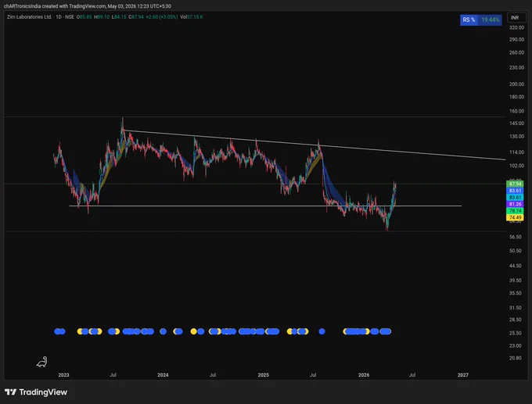Click the 2023 label on time axis
The height and width of the screenshot is (404, 532).
click(x=63, y=375)
